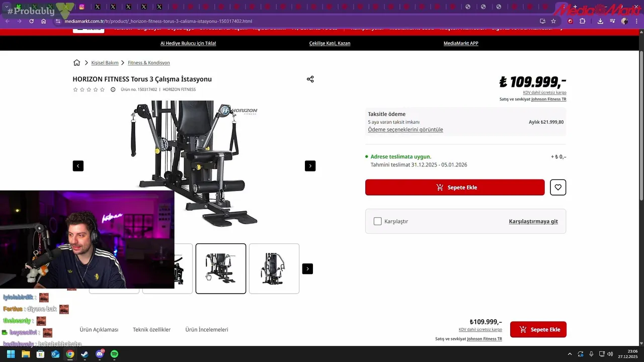Click microphone icon in system tray
644x362 pixels.
tap(591, 354)
